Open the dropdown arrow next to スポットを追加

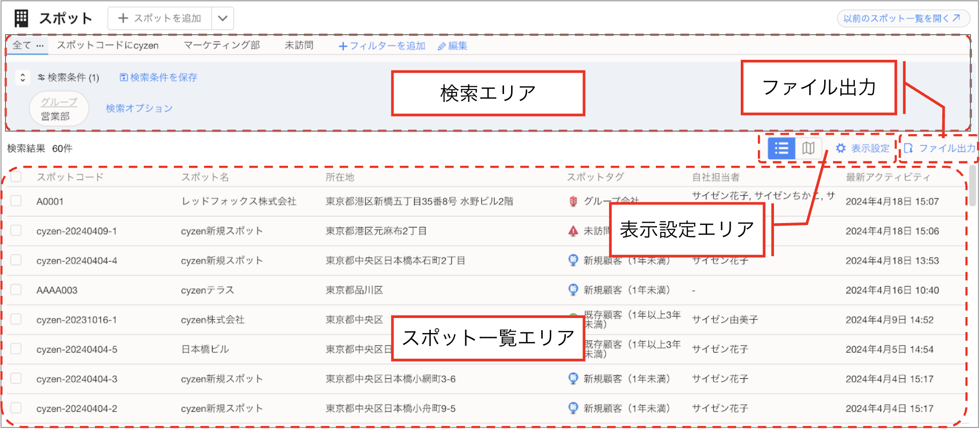click(x=223, y=19)
